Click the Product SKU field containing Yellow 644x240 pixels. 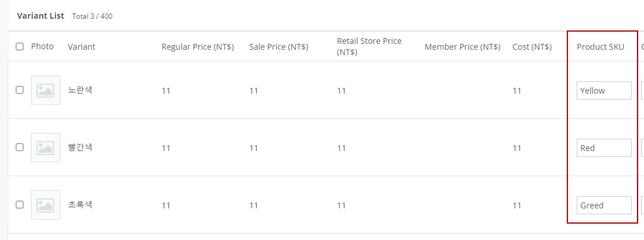(x=604, y=91)
